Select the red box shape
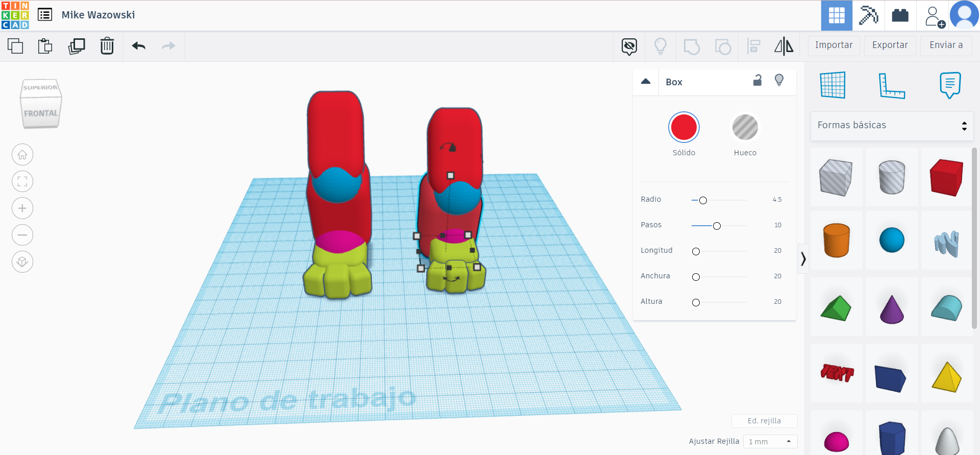 pyautogui.click(x=947, y=177)
